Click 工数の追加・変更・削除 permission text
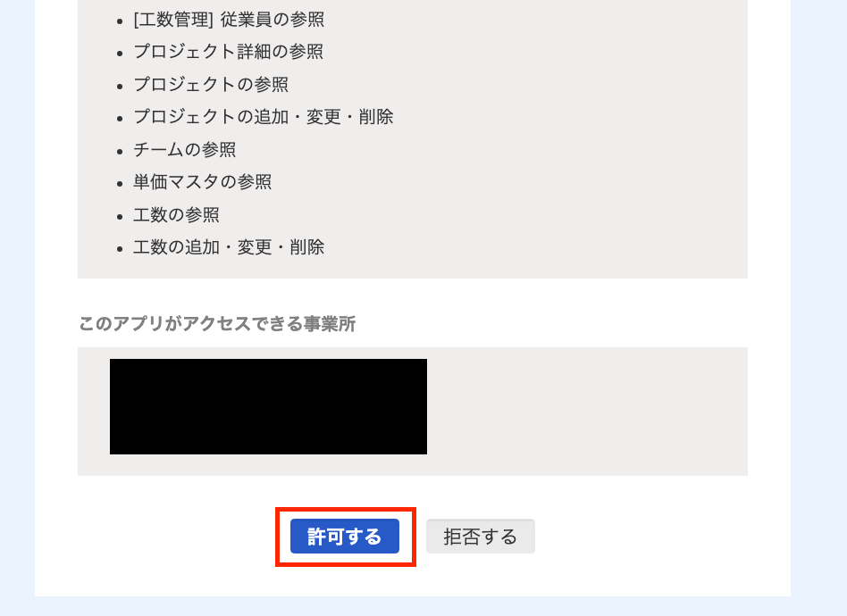 coord(229,247)
